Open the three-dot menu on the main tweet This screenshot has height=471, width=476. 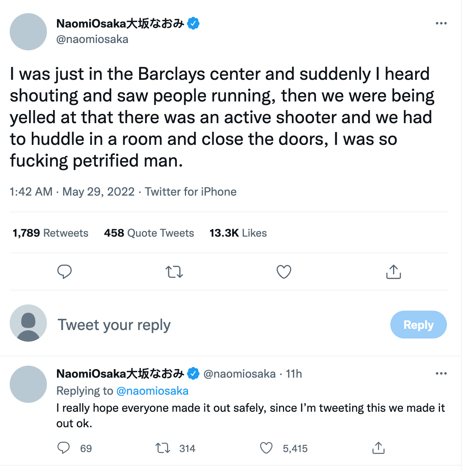tap(441, 24)
